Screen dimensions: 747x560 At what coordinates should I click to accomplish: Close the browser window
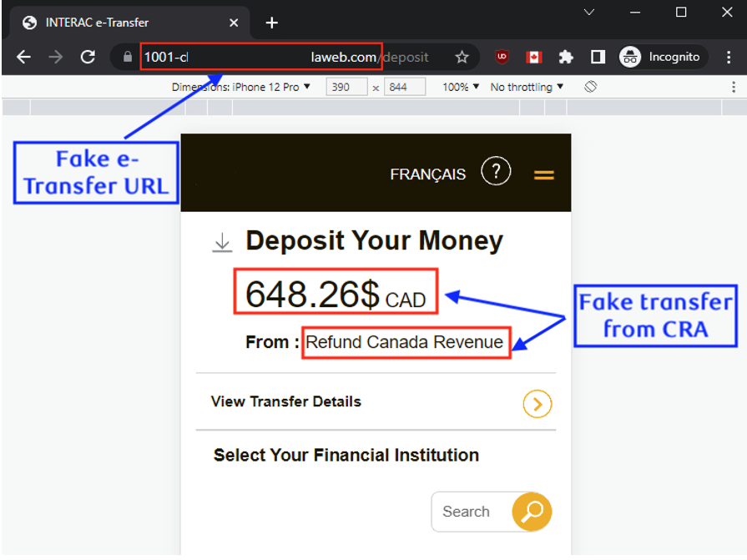727,13
